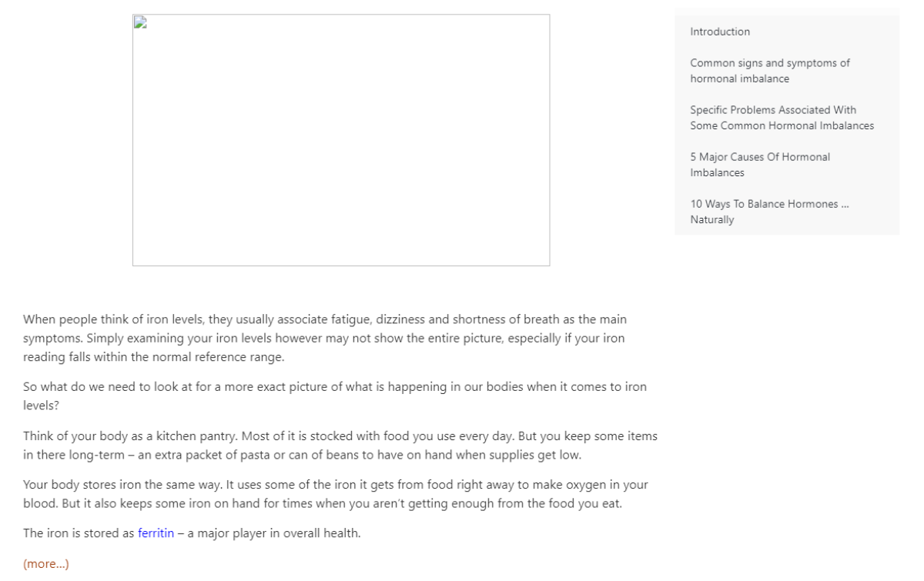Go to Common signs and symptoms section

(770, 71)
